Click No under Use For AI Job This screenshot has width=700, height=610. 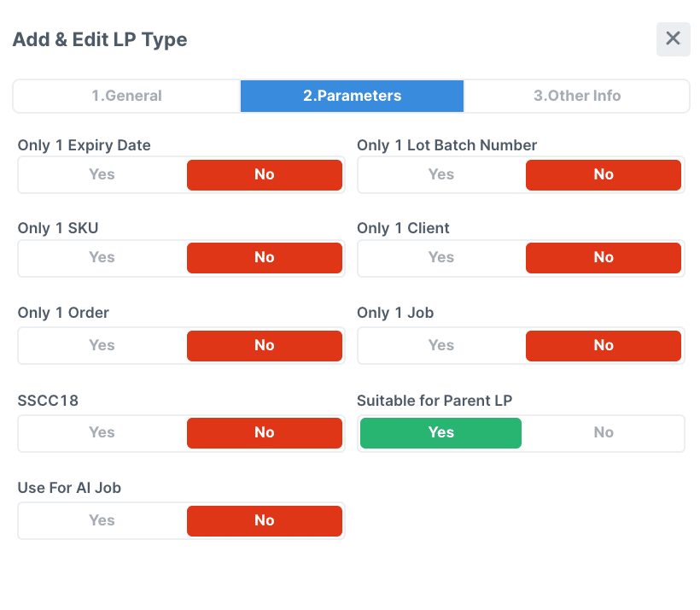click(x=265, y=520)
